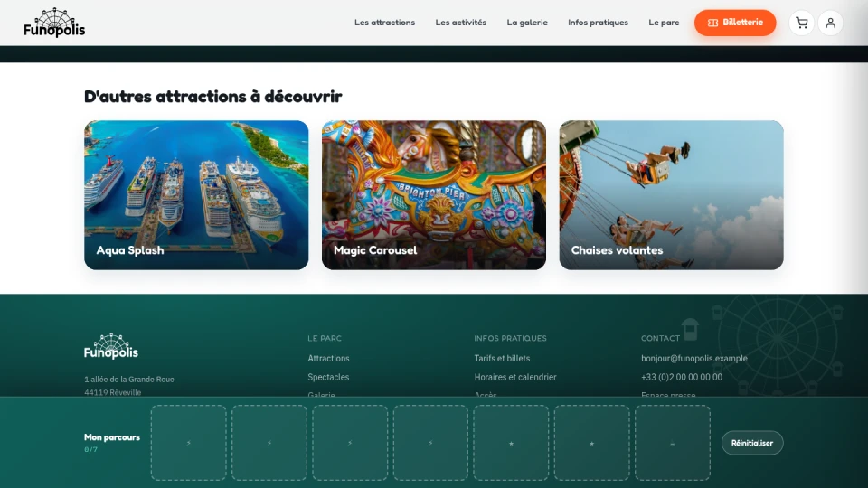This screenshot has height=488, width=868.
Task: Open the user account icon
Action: point(830,23)
